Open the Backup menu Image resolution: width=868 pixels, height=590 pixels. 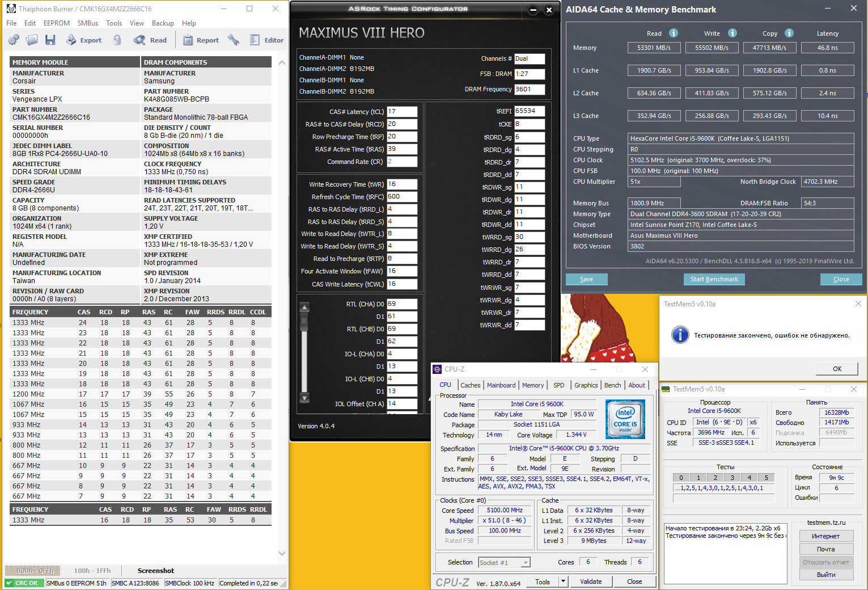pos(163,23)
